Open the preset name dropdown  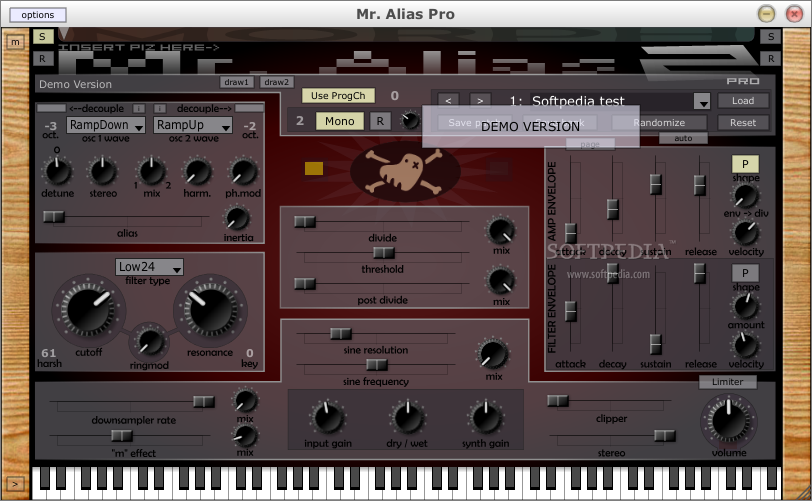point(702,101)
